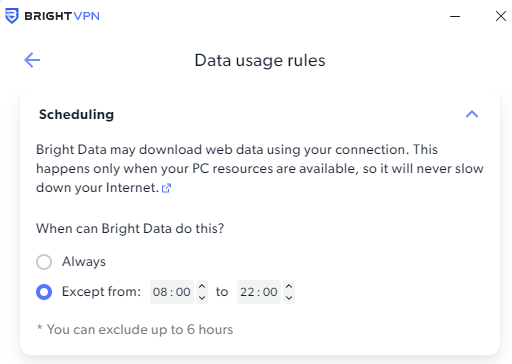Decrease the 08:00 start time
The image size is (512, 364).
202,298
